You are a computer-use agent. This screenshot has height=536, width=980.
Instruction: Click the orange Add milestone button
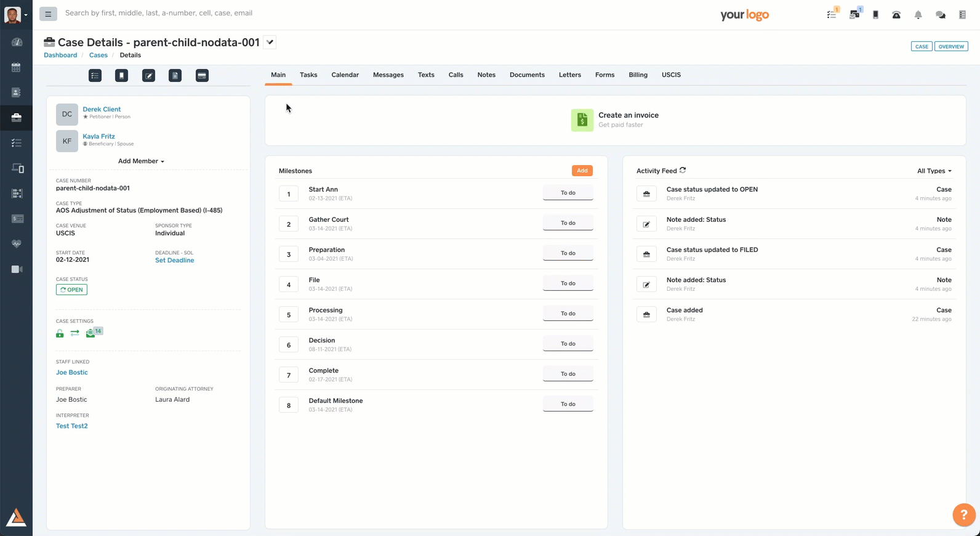pos(582,171)
